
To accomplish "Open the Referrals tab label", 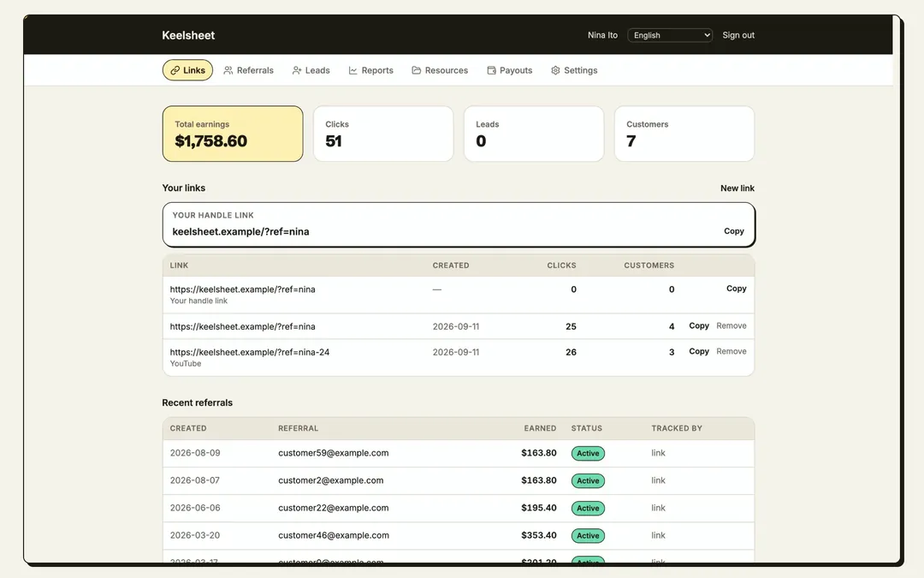I will click(255, 70).
